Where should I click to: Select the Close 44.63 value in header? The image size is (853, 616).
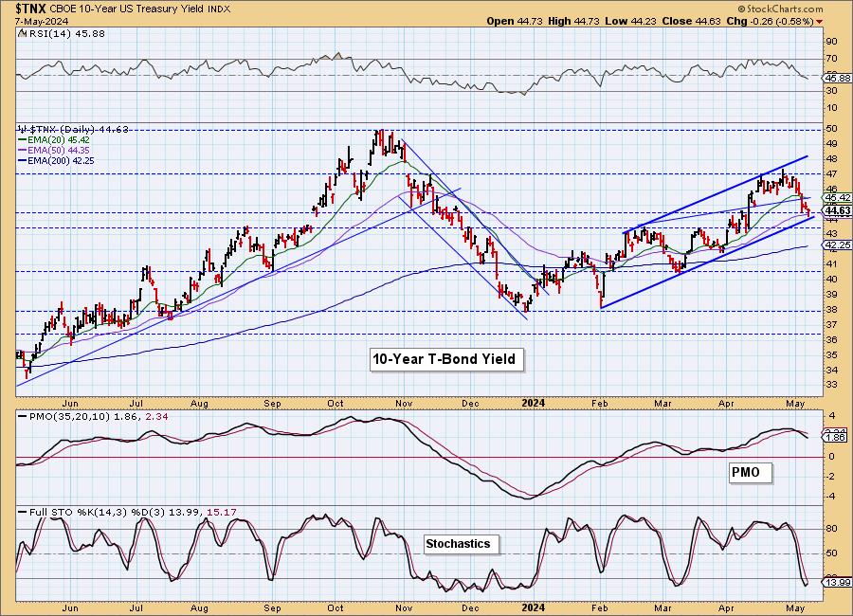pos(691,21)
